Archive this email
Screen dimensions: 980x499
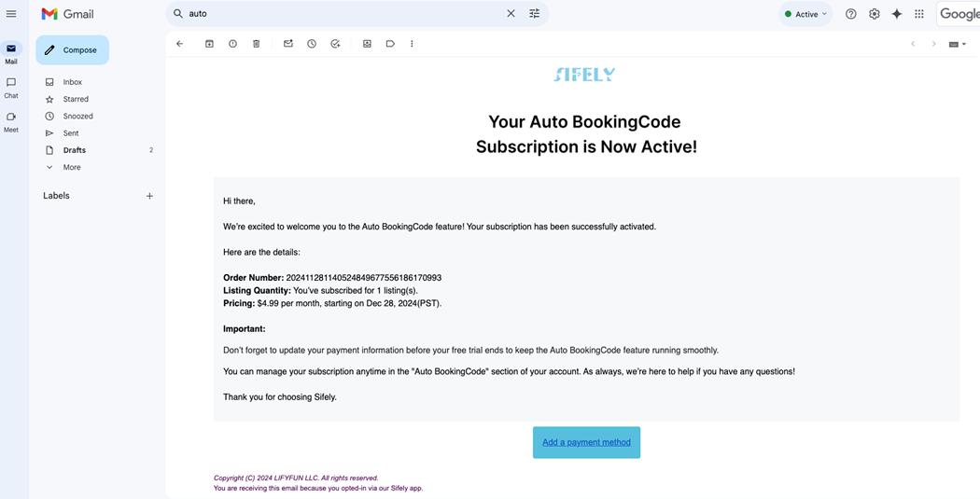tap(209, 44)
